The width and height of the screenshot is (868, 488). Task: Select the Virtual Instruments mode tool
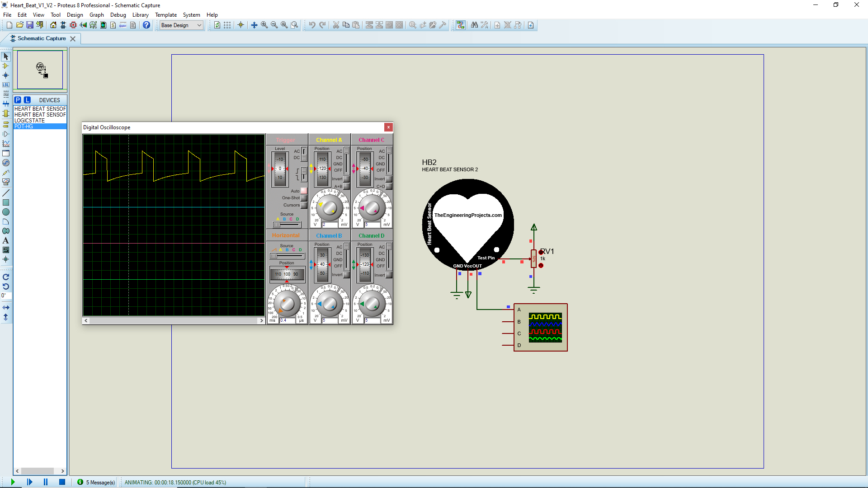pyautogui.click(x=6, y=182)
